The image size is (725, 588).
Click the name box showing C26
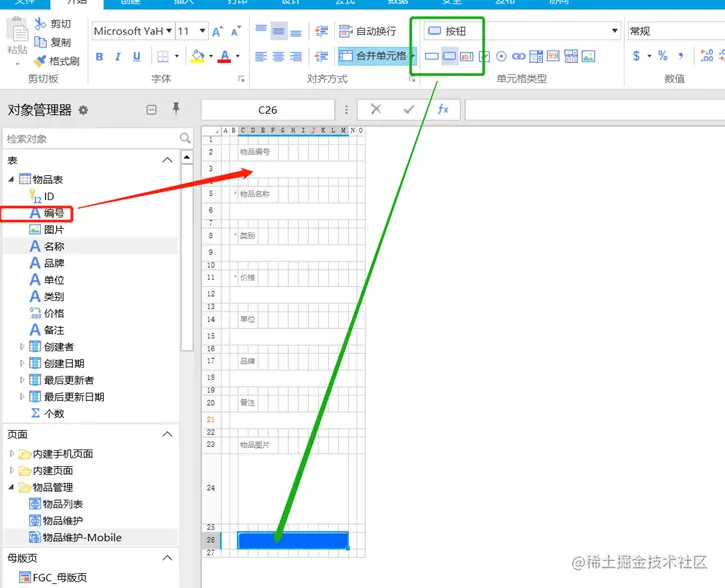pyautogui.click(x=268, y=110)
